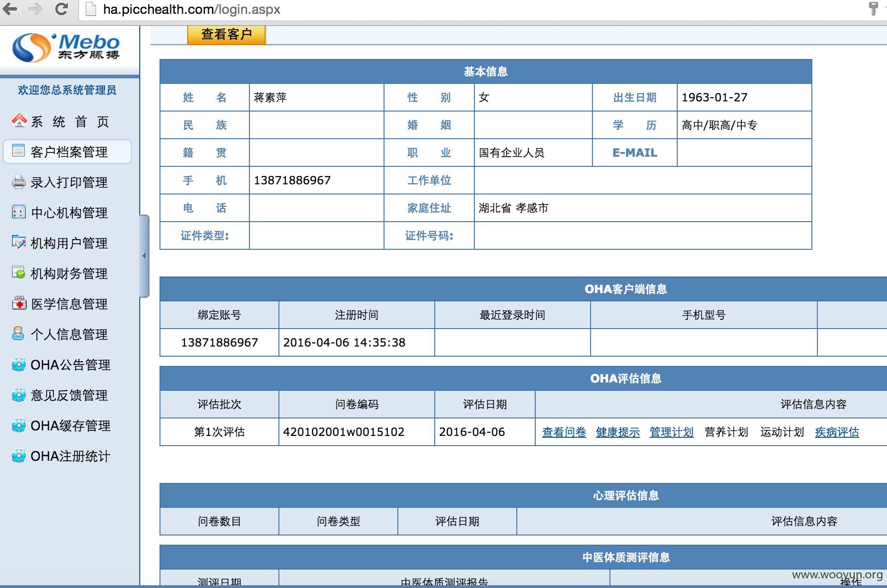Screen dimensions: 887x588
Task: Click questionnaire code 420102001w0015102
Action: [343, 432]
